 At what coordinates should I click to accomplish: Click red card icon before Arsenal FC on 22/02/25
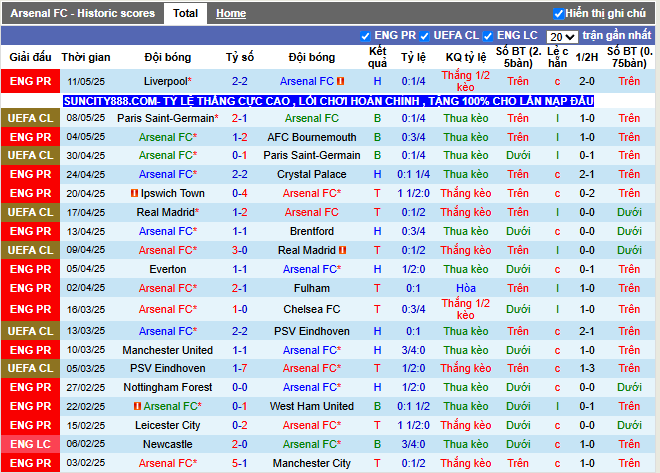coord(137,406)
